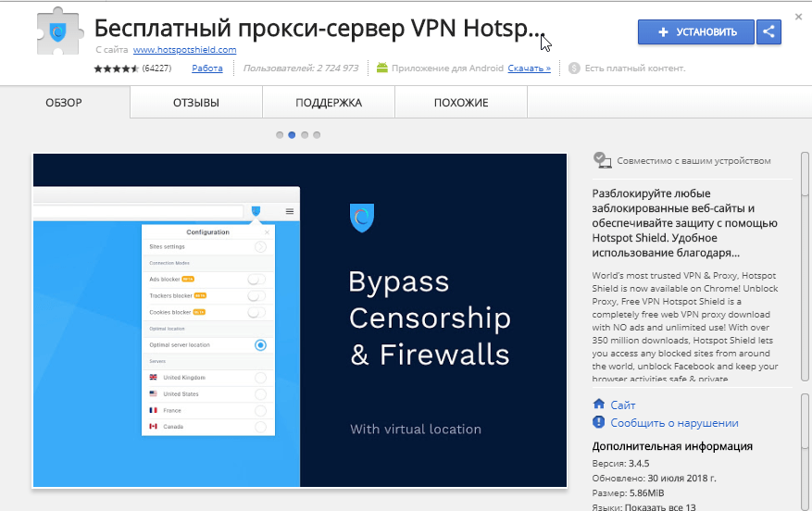Screen dimensions: 812x511
Task: Click the Сайт website link
Action: pyautogui.click(x=623, y=405)
